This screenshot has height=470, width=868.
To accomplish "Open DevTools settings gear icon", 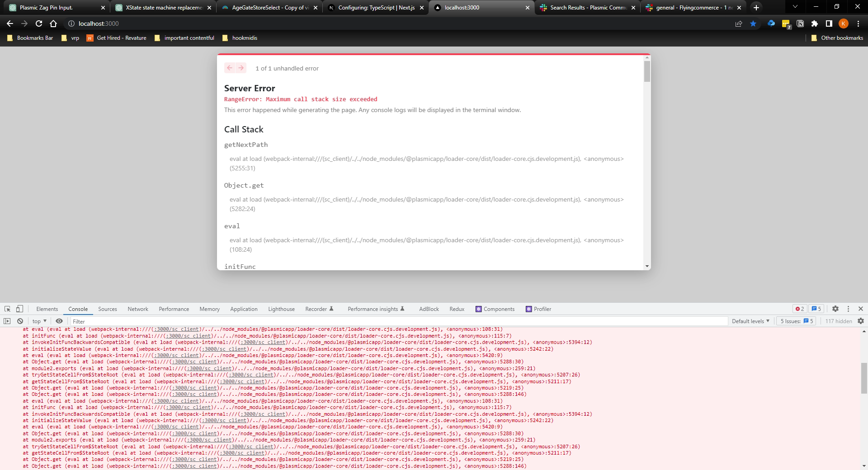I will 835,309.
